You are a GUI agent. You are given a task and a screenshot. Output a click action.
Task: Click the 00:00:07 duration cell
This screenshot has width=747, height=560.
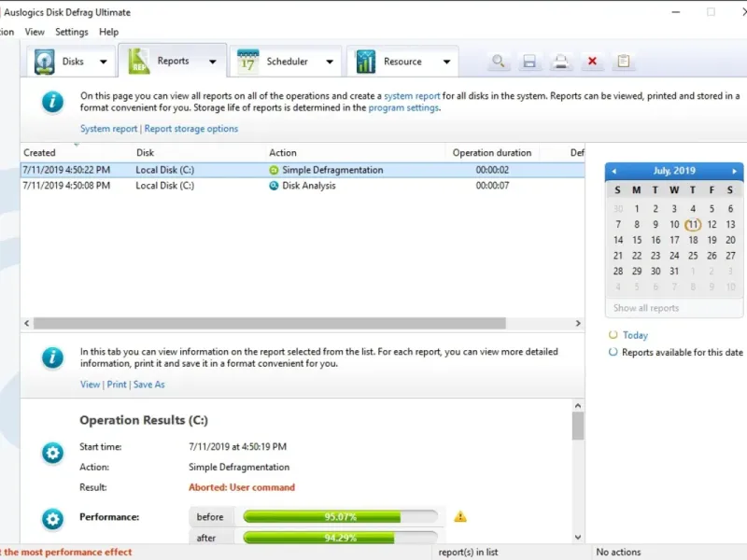click(492, 186)
